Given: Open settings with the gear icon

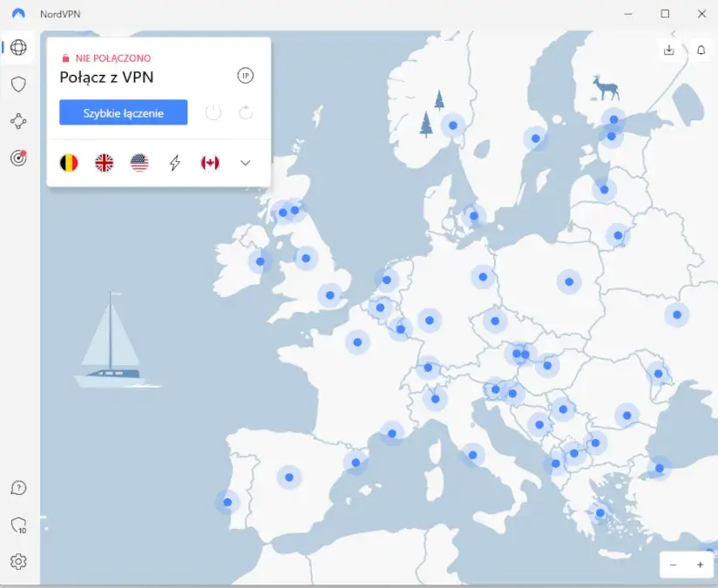Looking at the screenshot, I should (18, 562).
